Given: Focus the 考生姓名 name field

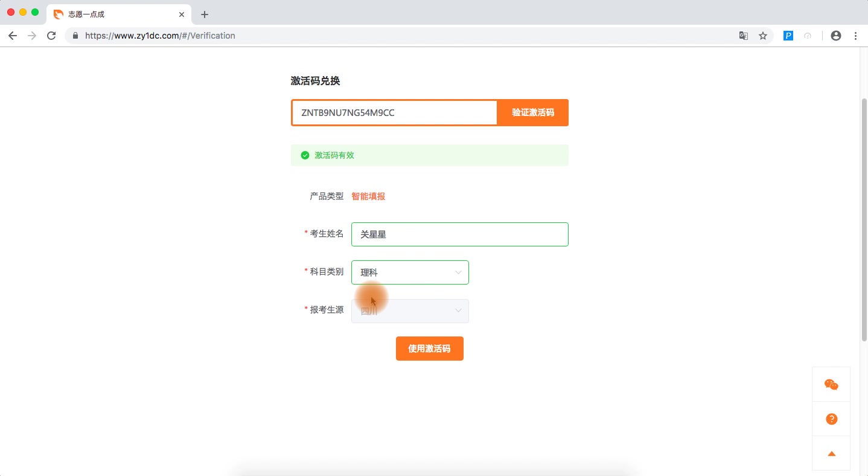Looking at the screenshot, I should [460, 234].
